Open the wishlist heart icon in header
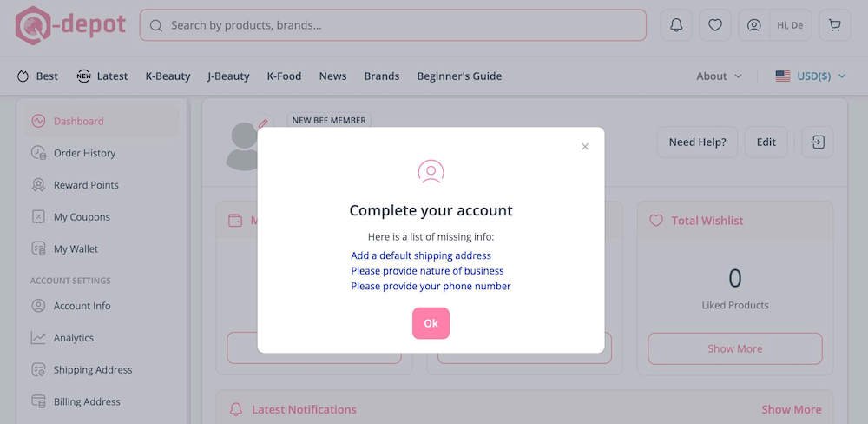The image size is (868, 424). (x=715, y=25)
